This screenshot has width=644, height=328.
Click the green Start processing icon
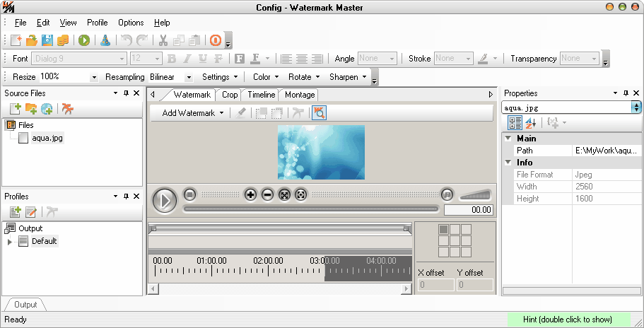[x=84, y=40]
